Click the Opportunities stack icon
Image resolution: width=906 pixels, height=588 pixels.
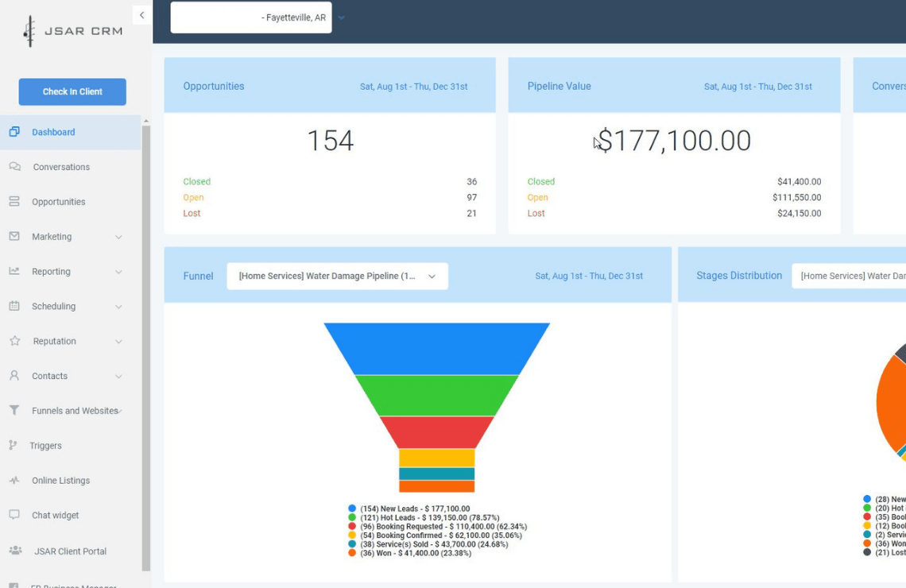14,202
